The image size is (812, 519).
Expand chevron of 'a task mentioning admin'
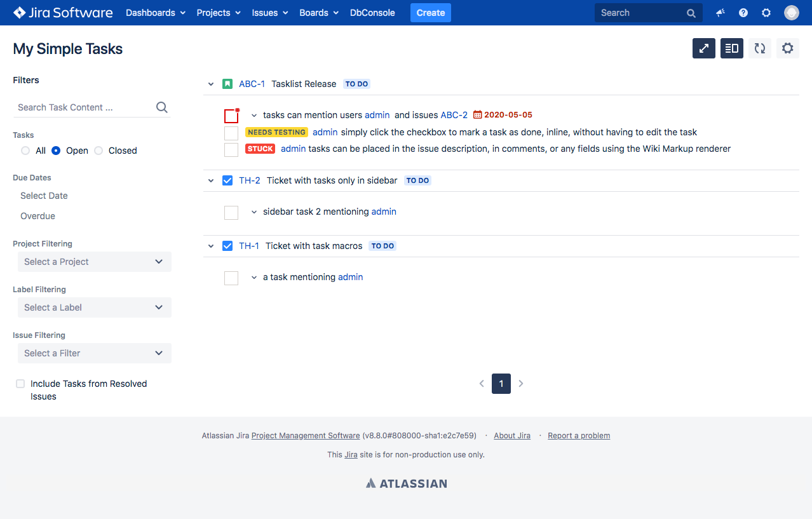(254, 278)
